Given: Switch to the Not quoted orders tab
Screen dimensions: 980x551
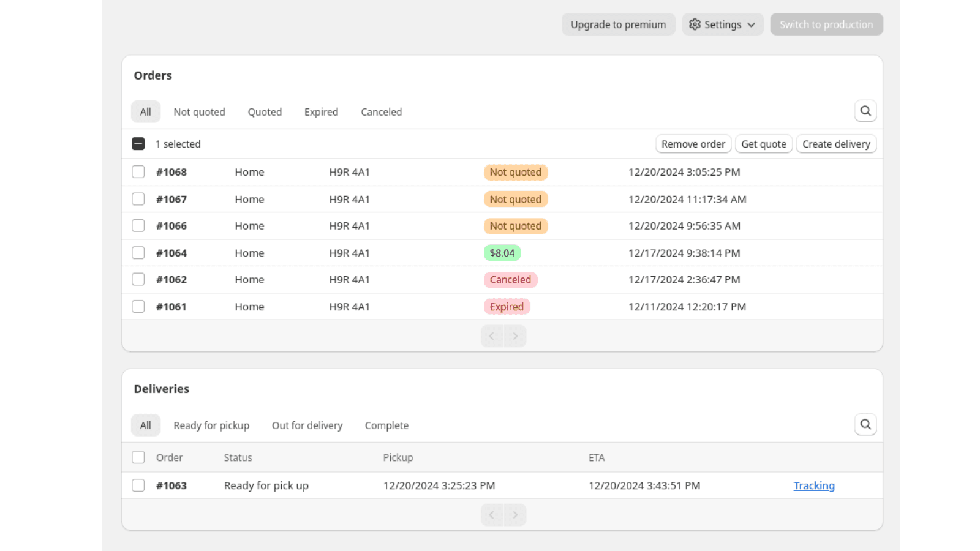Looking at the screenshot, I should click(x=199, y=112).
